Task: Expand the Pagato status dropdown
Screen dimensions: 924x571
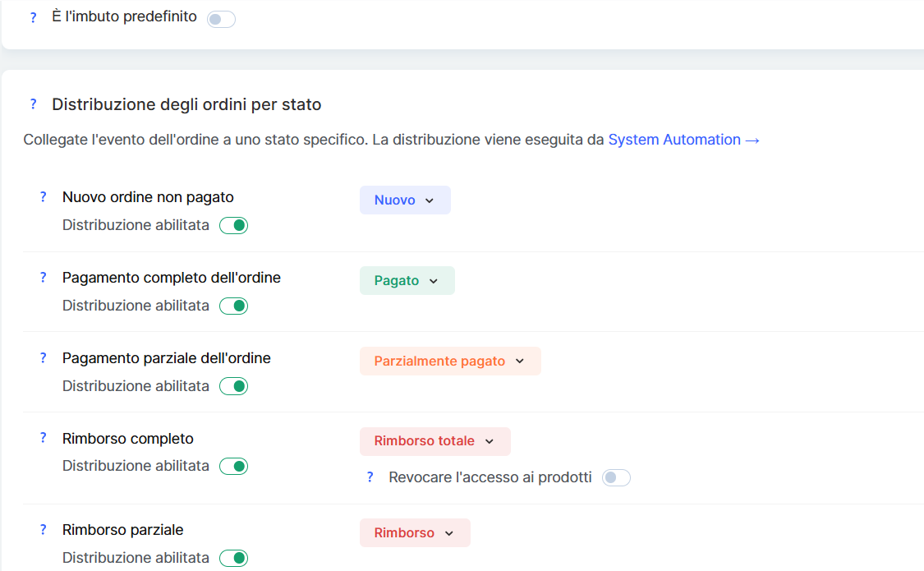Action: click(407, 281)
